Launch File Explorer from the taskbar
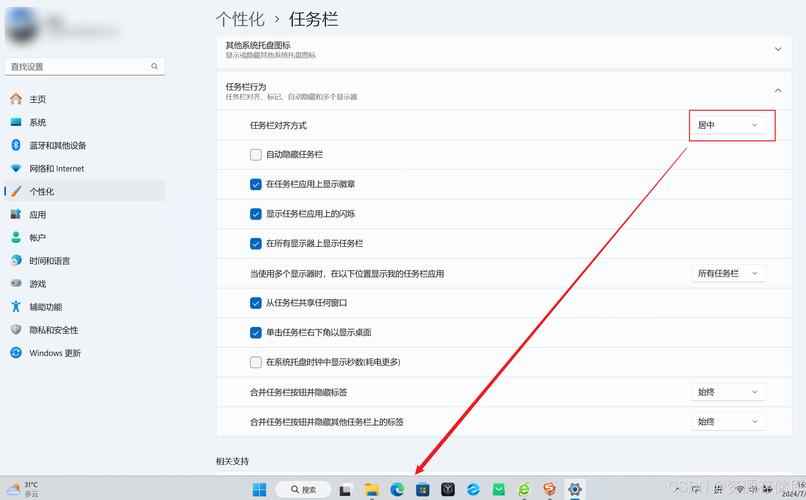Viewport: 806px width, 500px height. (x=371, y=490)
